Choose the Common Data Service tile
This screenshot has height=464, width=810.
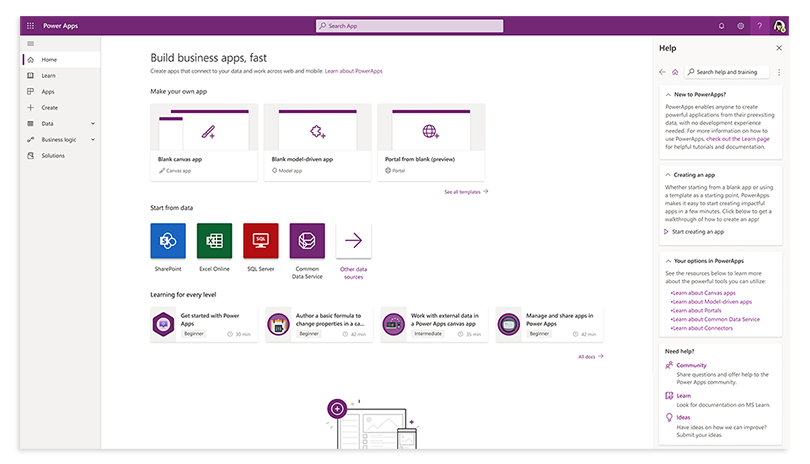pyautogui.click(x=307, y=241)
